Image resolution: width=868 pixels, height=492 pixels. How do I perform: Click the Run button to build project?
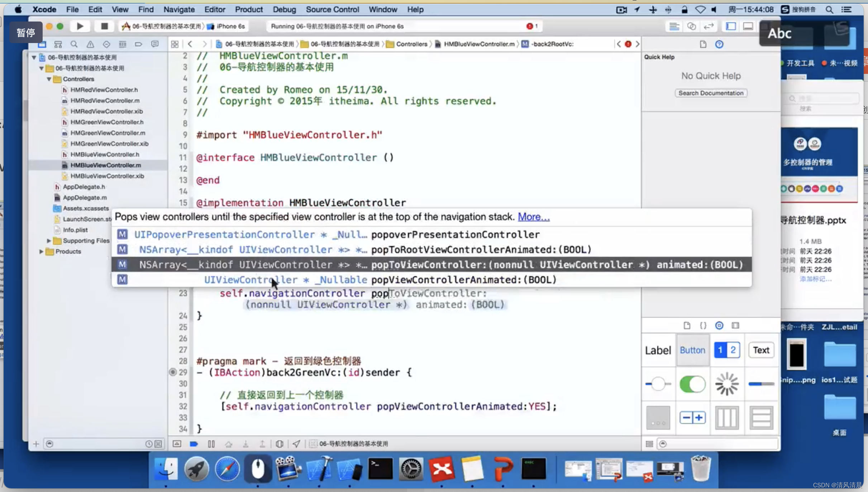coord(80,26)
